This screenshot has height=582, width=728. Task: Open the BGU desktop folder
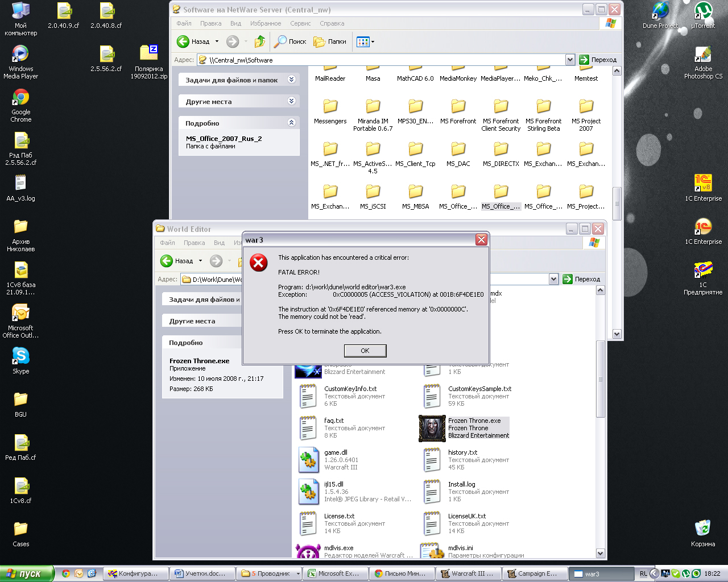[x=21, y=405]
